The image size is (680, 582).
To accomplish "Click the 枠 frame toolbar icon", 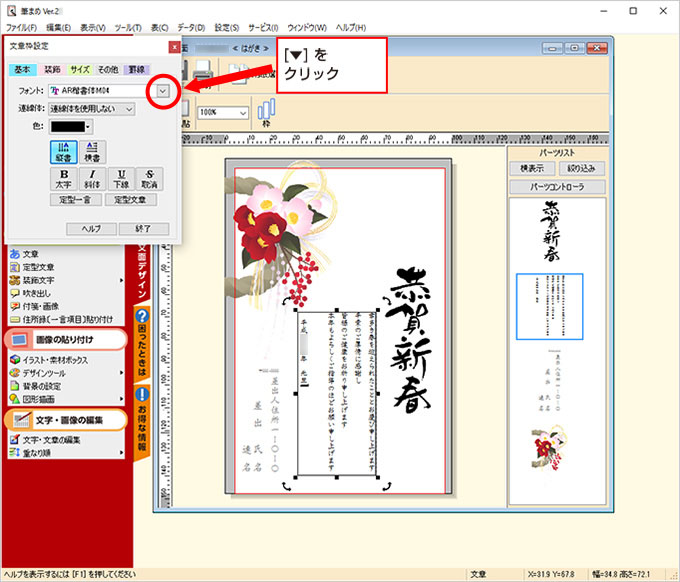I will click(x=266, y=113).
